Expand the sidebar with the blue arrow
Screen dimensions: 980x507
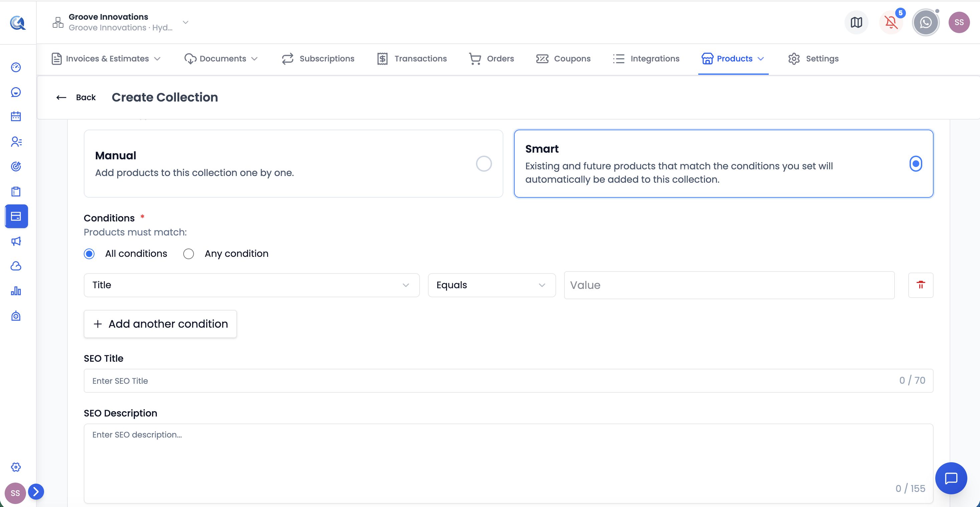click(36, 491)
